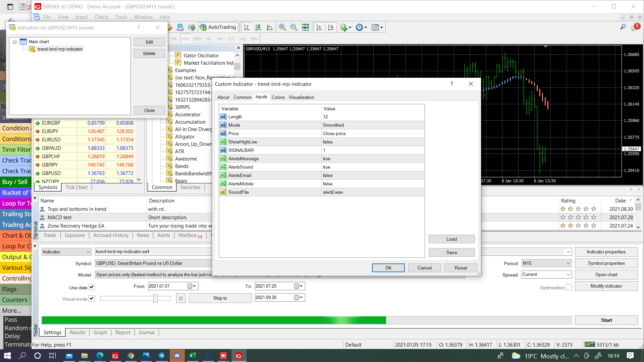Image resolution: width=644 pixels, height=362 pixels.
Task: Open the To date picker dropdown
Action: point(301,286)
